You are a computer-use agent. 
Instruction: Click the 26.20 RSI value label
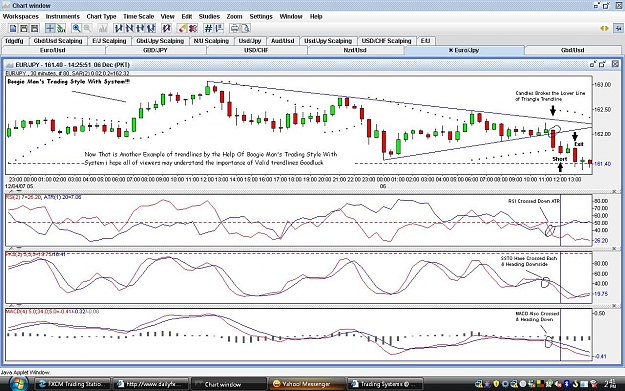[x=601, y=241]
